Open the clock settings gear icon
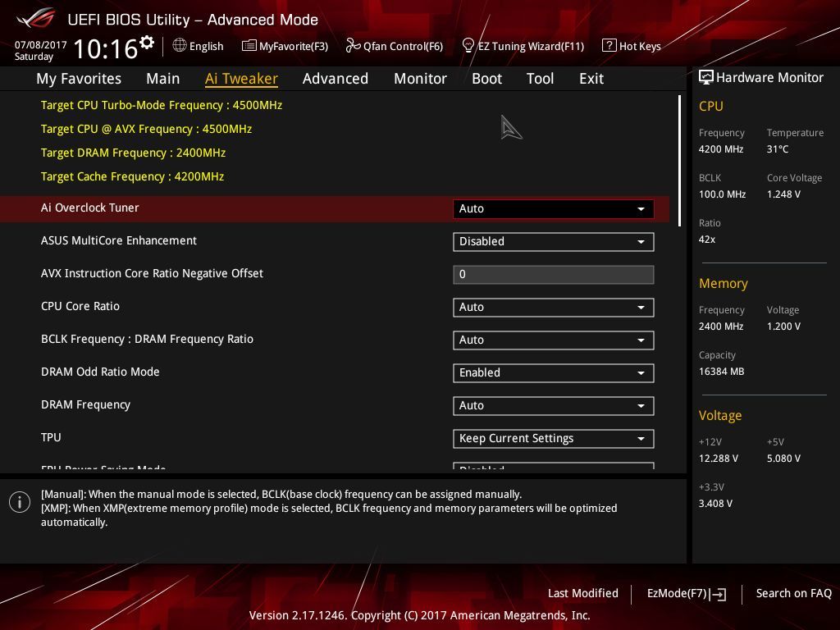 pyautogui.click(x=147, y=42)
